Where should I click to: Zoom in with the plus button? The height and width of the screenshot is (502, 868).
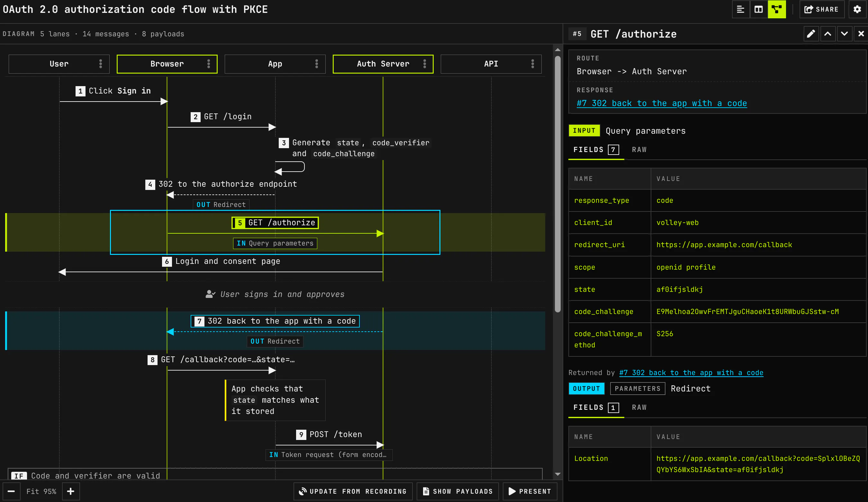pyautogui.click(x=71, y=491)
